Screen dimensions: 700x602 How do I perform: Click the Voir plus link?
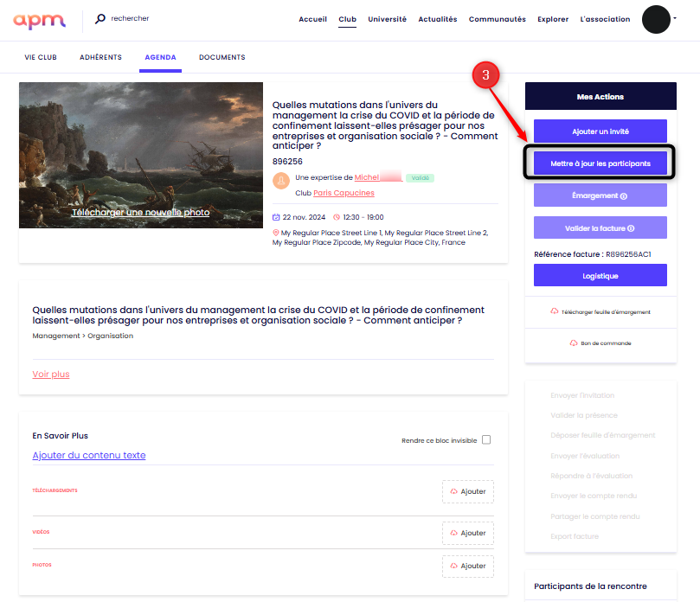(x=51, y=374)
